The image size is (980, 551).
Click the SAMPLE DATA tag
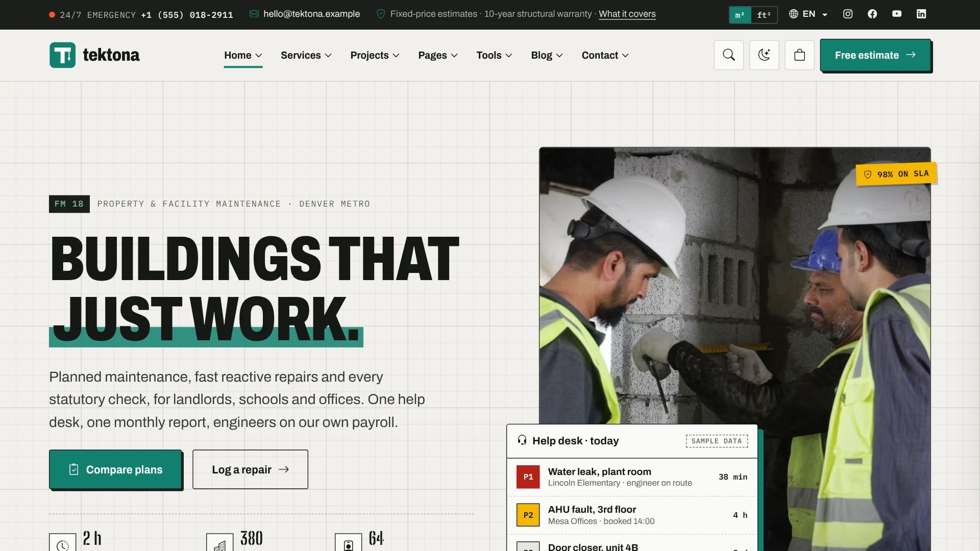(717, 441)
